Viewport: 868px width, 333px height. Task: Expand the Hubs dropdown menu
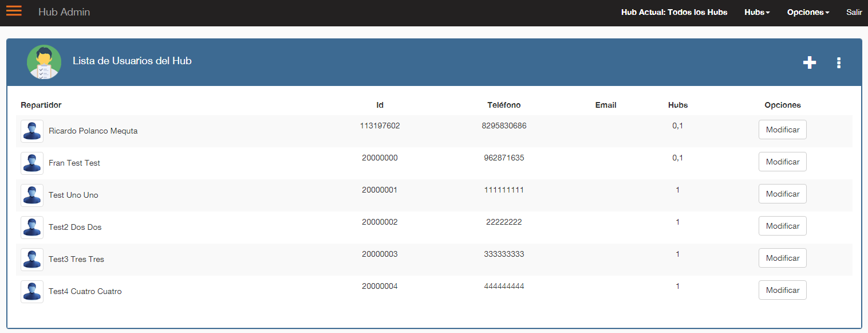point(757,12)
